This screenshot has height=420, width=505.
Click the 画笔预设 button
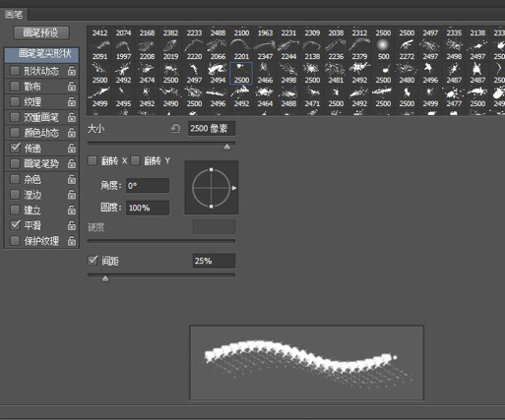click(x=41, y=33)
